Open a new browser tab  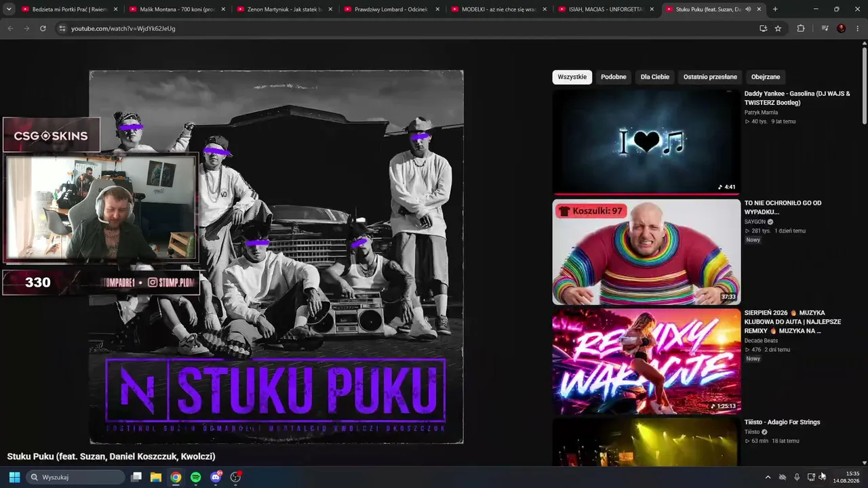[x=775, y=9]
